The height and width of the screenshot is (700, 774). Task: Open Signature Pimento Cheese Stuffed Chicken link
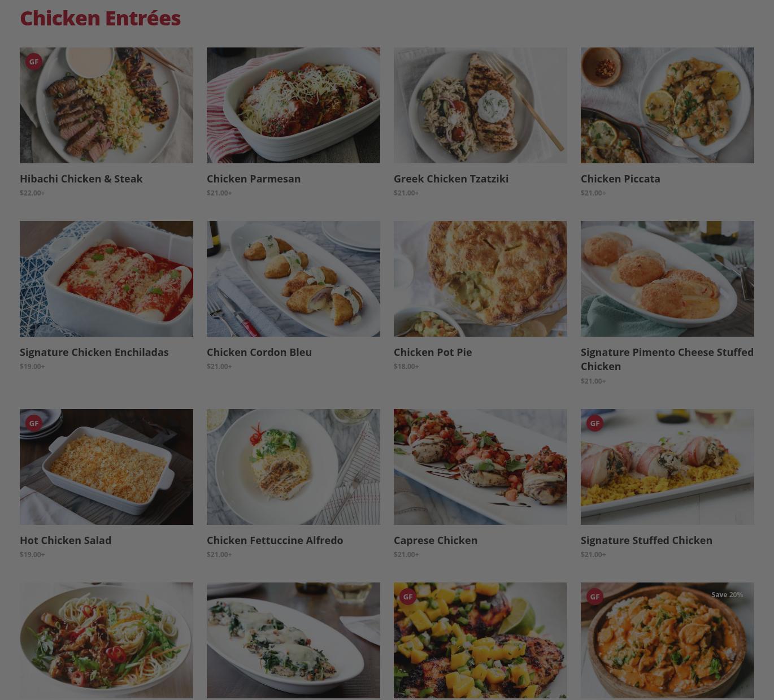(667, 359)
